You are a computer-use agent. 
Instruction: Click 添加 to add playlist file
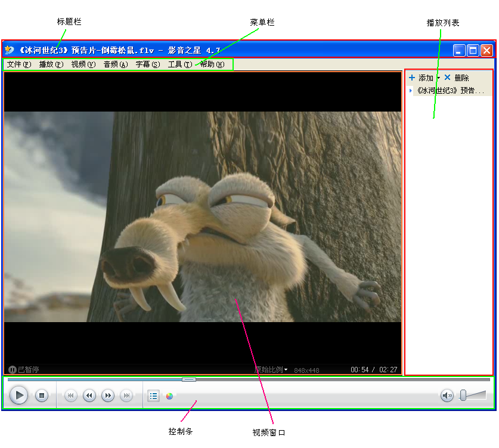tap(421, 78)
